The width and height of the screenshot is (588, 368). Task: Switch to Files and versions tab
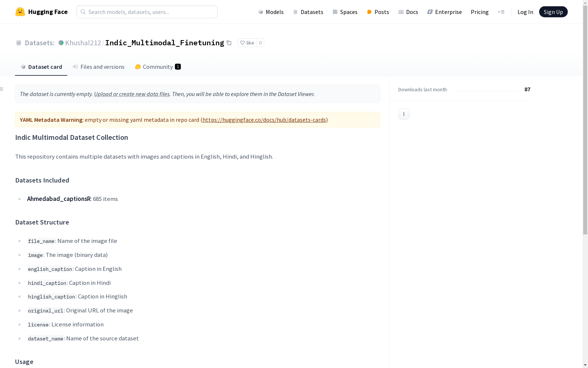click(x=98, y=67)
